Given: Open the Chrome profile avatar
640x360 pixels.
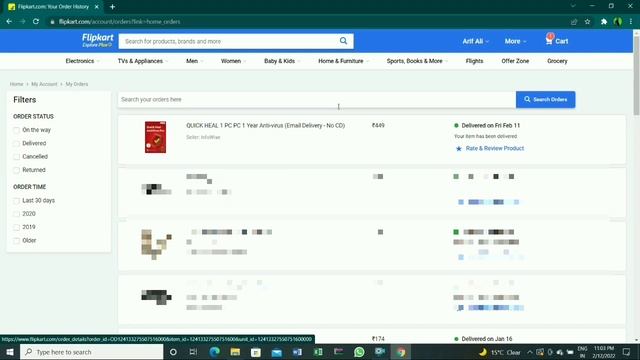Looking at the screenshot, I should point(618,22).
